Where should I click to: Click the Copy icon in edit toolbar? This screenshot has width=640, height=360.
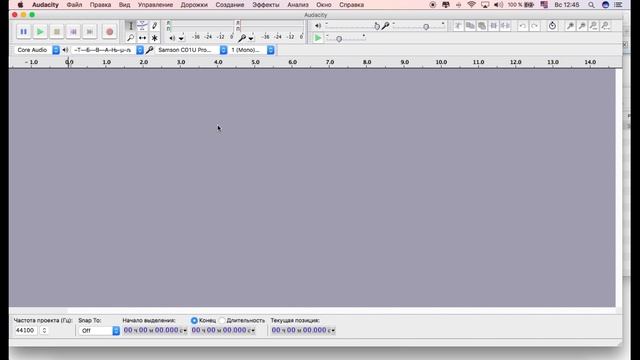pyautogui.click(x=470, y=26)
